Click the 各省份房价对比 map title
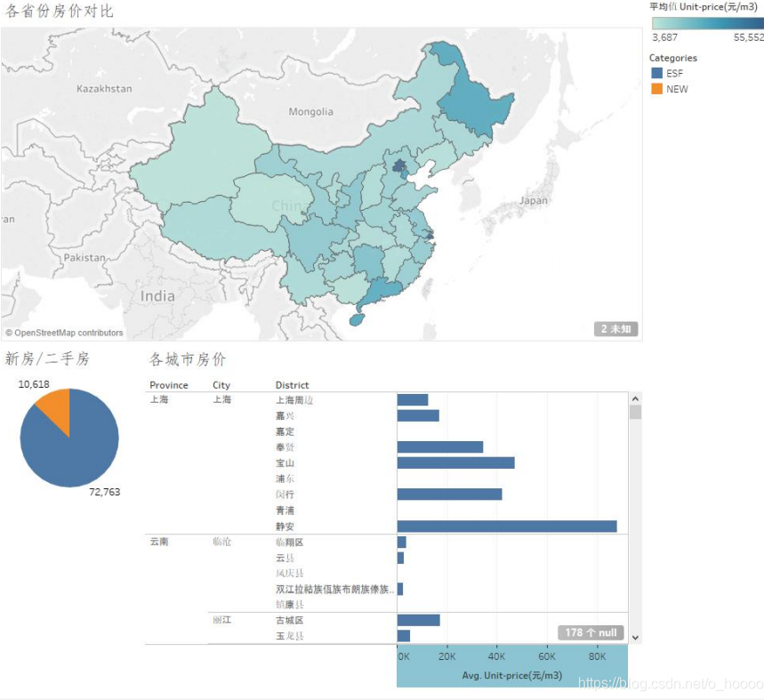This screenshot has width=772, height=700. 59,11
